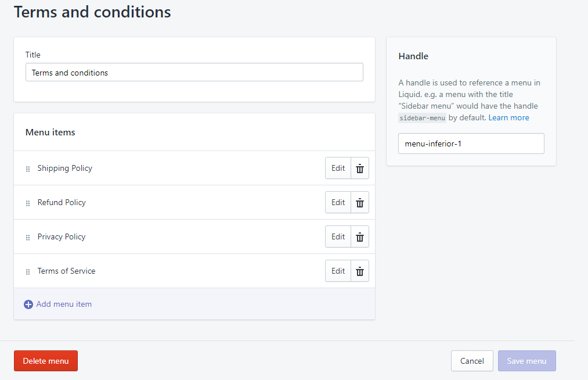588x380 pixels.
Task: Delete the Shipping Policy menu item
Action: [x=360, y=169]
